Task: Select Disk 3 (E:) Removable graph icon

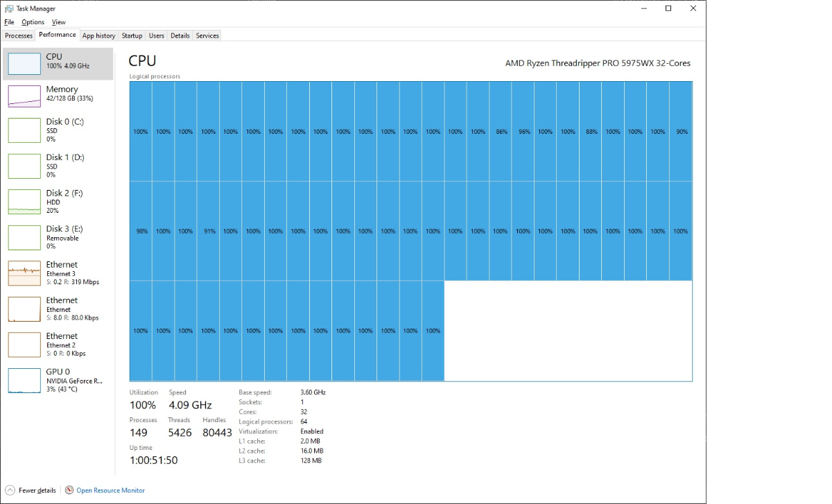Action: (x=24, y=238)
